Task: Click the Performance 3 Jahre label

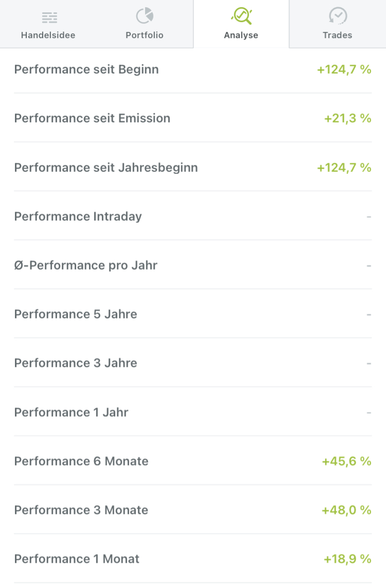Action: coord(76,363)
